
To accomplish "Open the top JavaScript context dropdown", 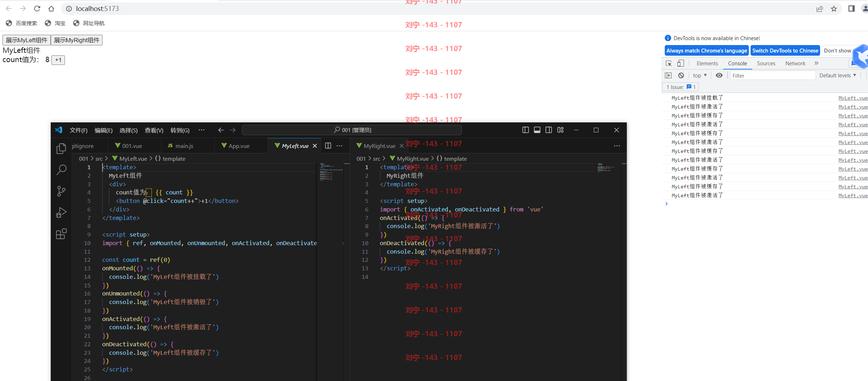I will (700, 76).
